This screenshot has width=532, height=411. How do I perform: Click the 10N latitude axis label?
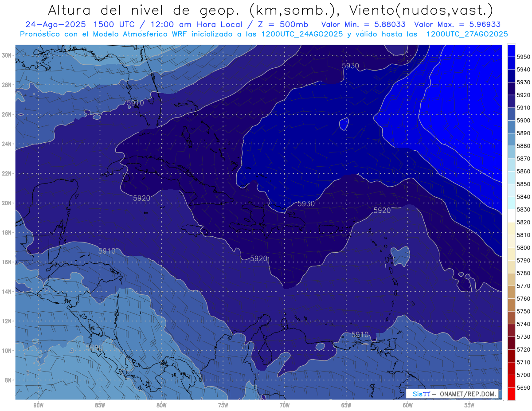click(7, 351)
